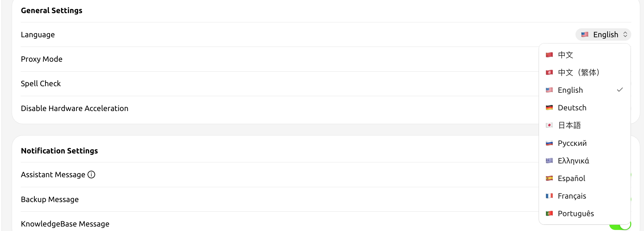Click the Russian flag icon
The height and width of the screenshot is (231, 644).
549,143
